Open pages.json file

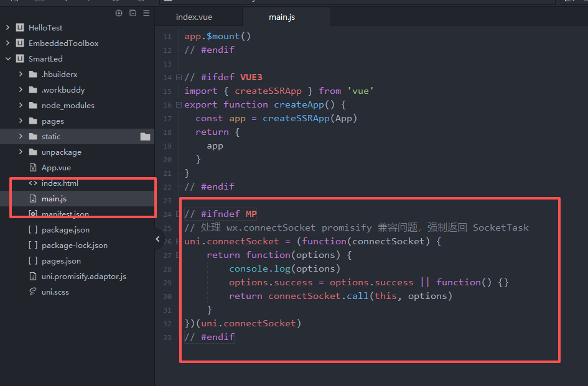[x=61, y=261]
